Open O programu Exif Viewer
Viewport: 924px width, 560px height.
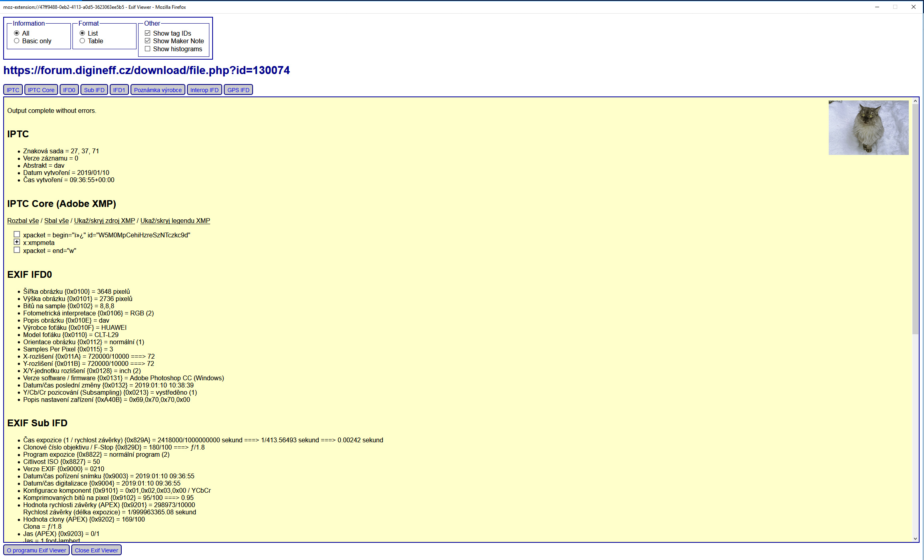(36, 550)
